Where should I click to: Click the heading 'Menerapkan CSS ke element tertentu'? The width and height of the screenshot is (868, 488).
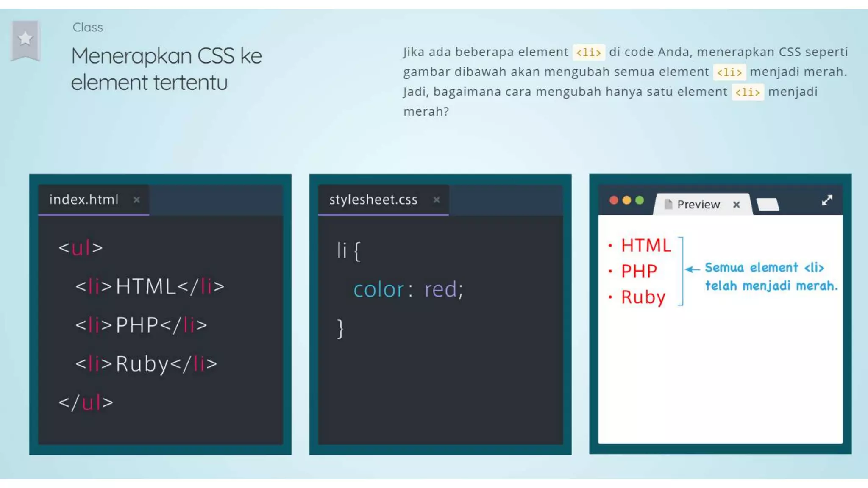[x=167, y=69]
